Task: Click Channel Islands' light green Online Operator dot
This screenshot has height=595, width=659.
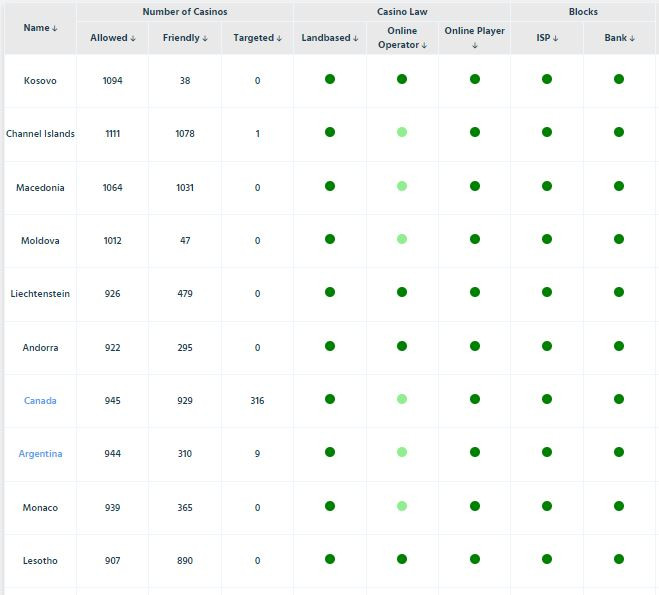Action: coord(402,132)
